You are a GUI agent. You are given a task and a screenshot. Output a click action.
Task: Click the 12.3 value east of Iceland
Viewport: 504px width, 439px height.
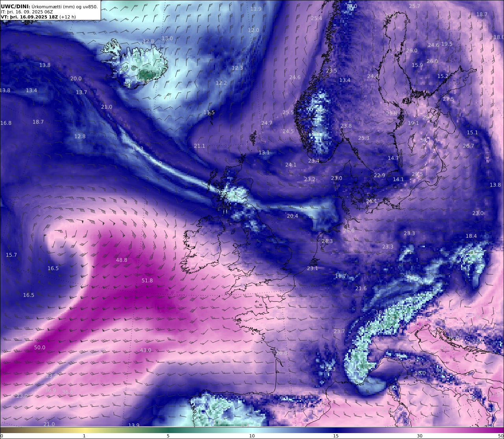click(x=237, y=68)
